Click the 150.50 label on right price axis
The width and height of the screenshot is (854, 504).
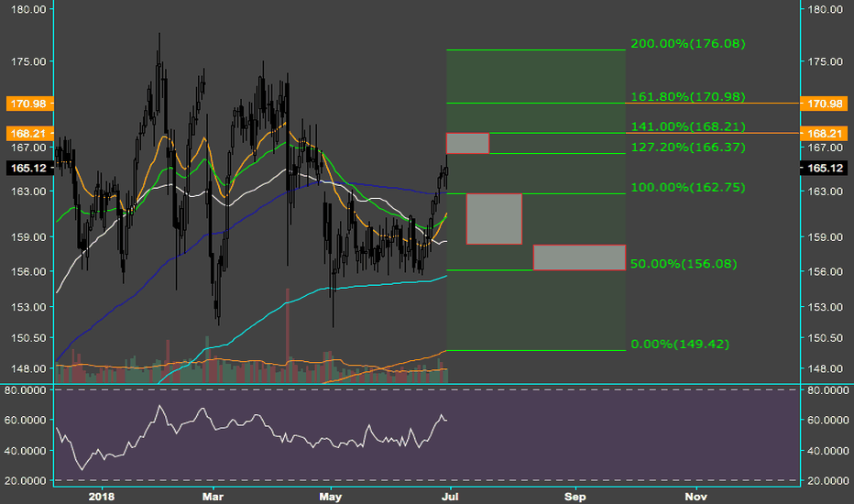click(825, 338)
